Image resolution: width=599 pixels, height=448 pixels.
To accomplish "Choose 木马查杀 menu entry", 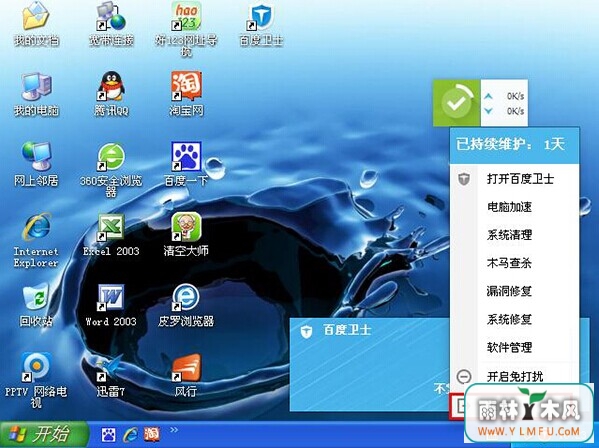I will (514, 263).
